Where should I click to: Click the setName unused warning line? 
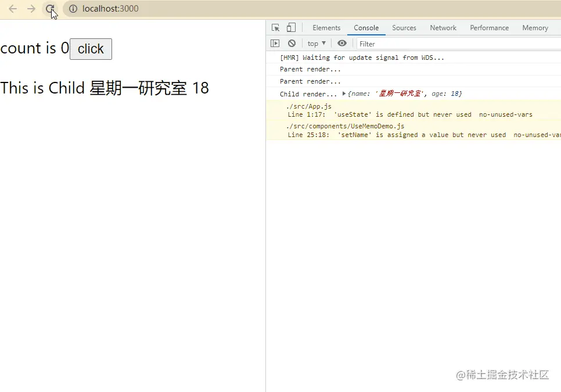[x=425, y=135]
